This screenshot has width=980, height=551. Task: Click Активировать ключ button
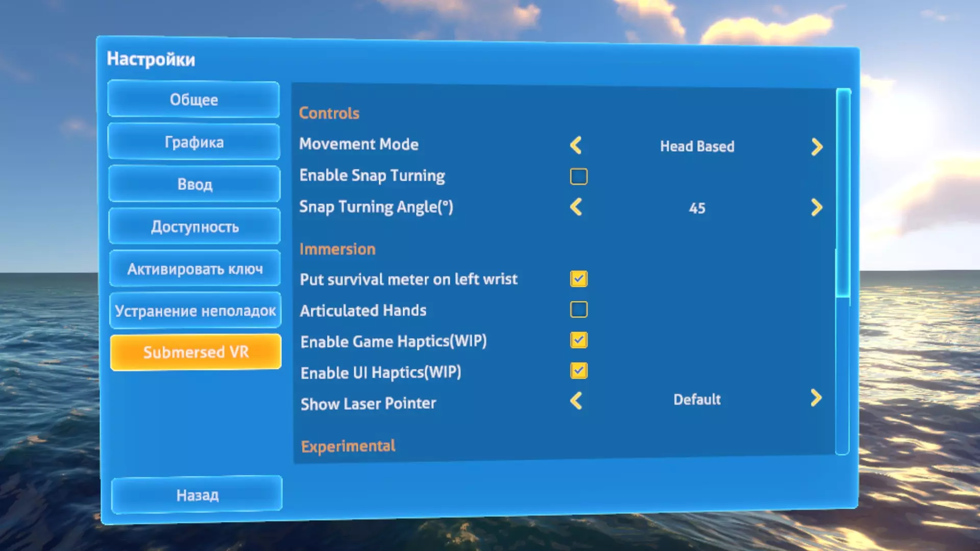coord(195,268)
